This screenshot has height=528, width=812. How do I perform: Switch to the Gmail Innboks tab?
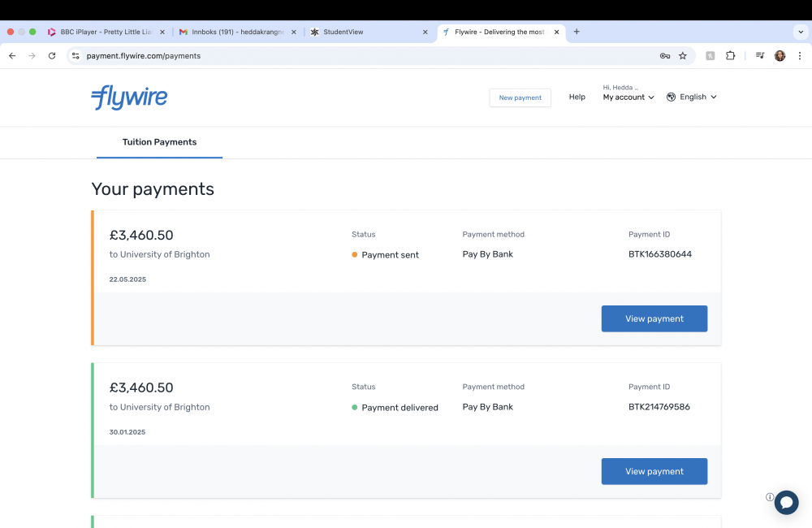(236, 32)
